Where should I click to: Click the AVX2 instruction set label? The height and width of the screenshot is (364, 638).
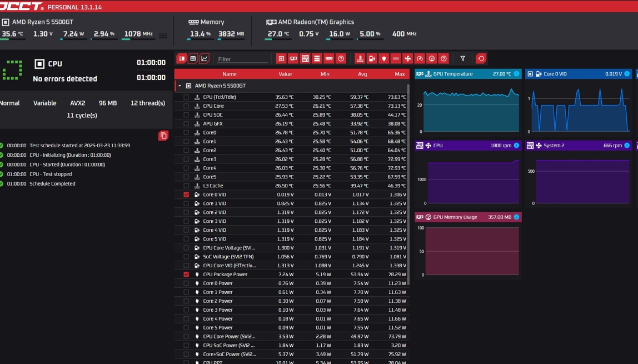77,103
